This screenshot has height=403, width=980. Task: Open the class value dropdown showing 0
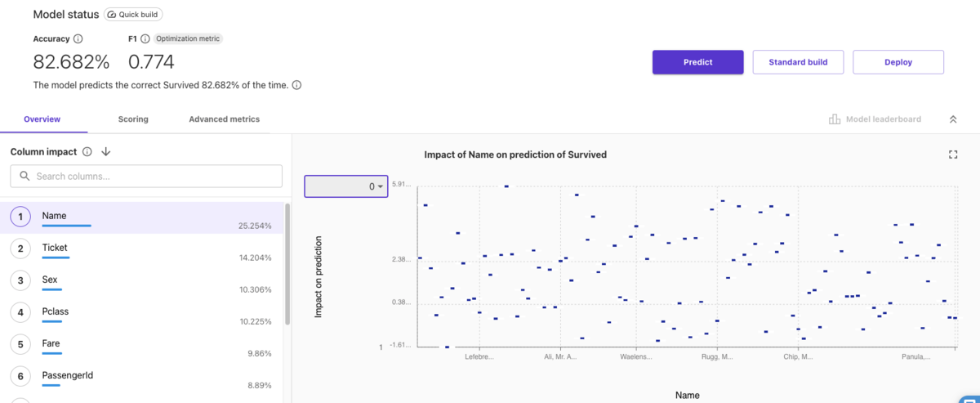[346, 186]
